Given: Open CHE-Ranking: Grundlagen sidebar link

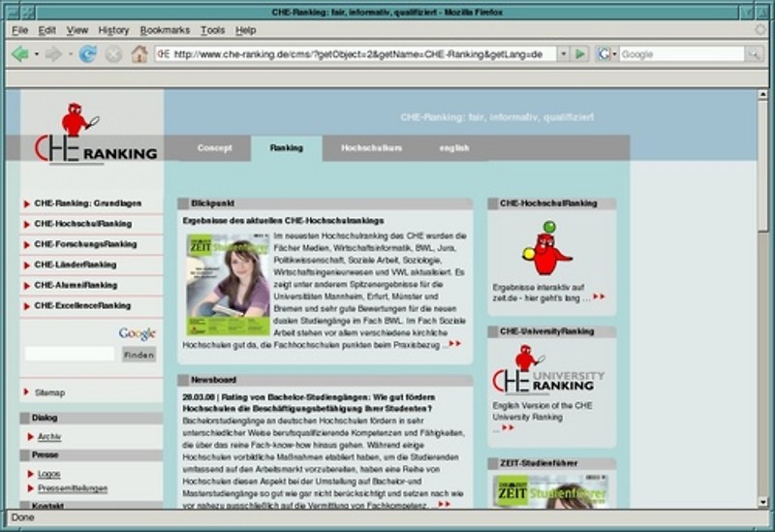Looking at the screenshot, I should click(x=87, y=203).
